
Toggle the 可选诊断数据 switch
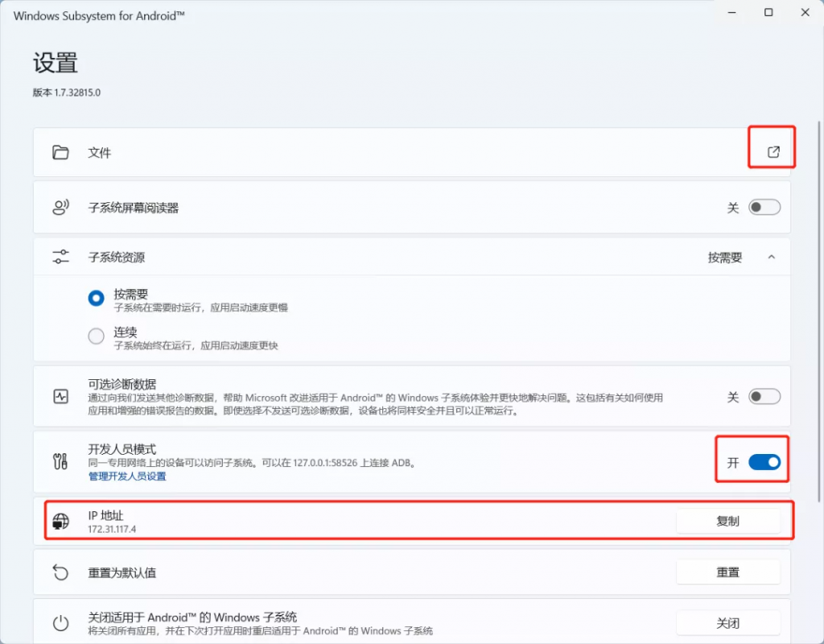(764, 396)
